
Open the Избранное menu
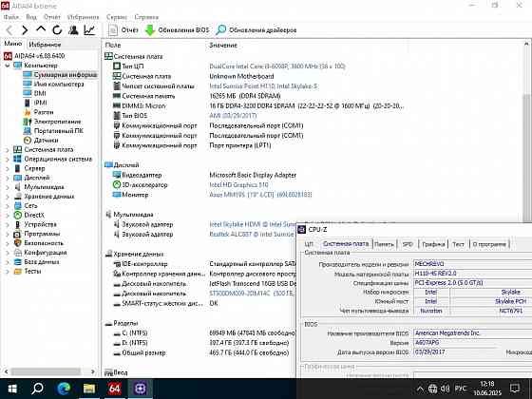pyautogui.click(x=84, y=17)
